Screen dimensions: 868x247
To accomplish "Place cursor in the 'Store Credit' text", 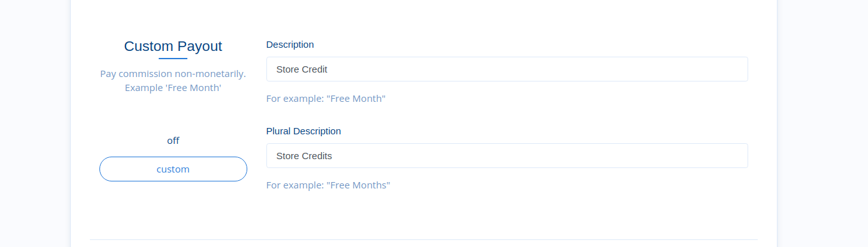I will pyautogui.click(x=301, y=69).
